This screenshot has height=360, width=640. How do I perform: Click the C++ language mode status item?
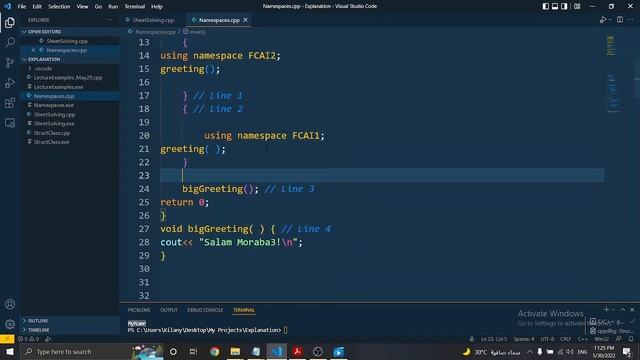pos(582,339)
